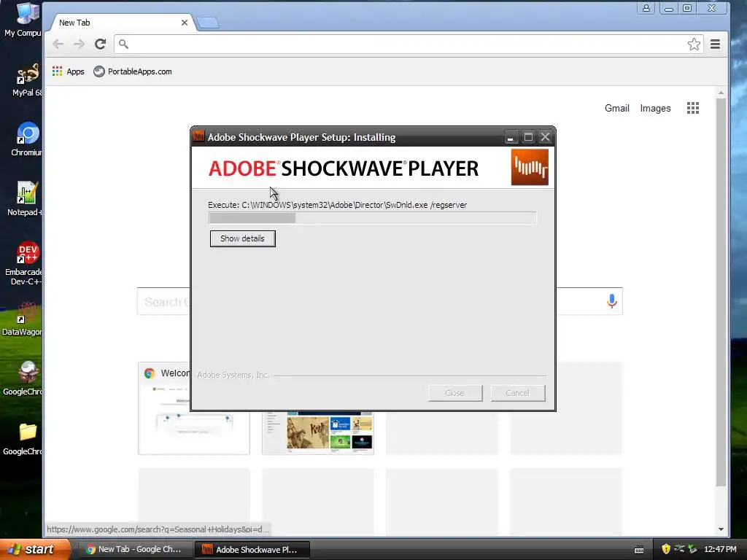Click the Show details button

point(242,238)
